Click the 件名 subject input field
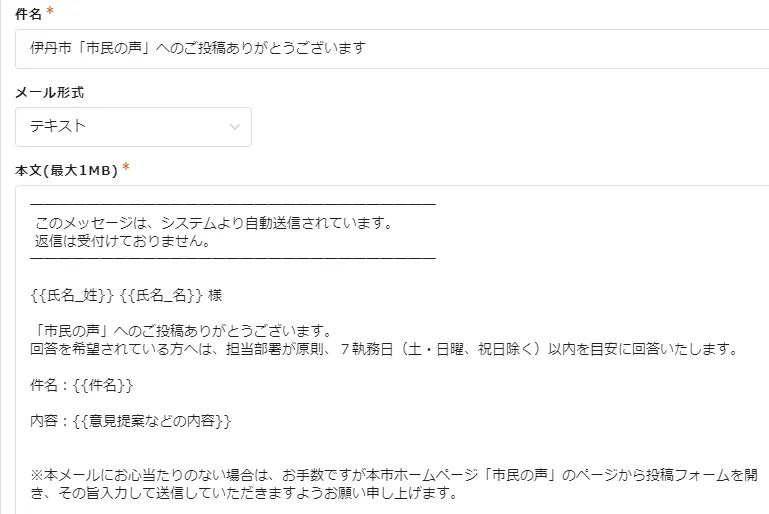 pos(390,48)
